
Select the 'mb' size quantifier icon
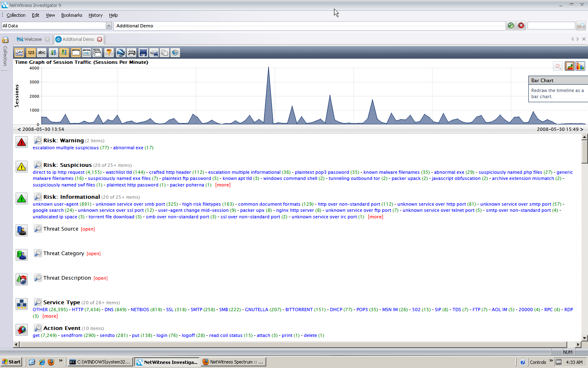click(87, 52)
